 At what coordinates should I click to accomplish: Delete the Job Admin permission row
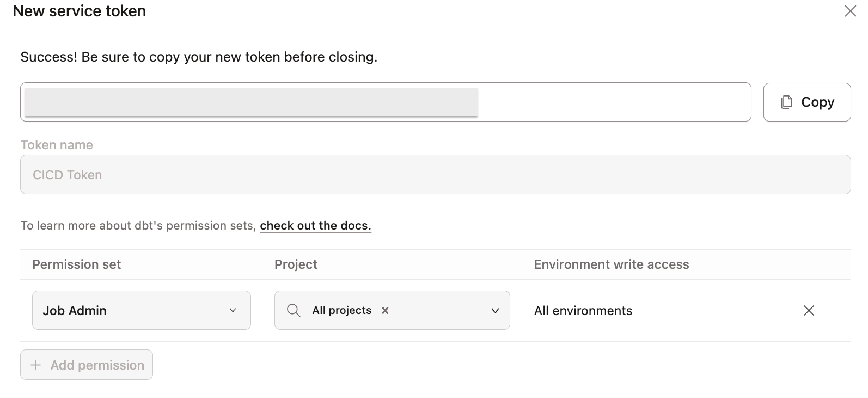[809, 311]
